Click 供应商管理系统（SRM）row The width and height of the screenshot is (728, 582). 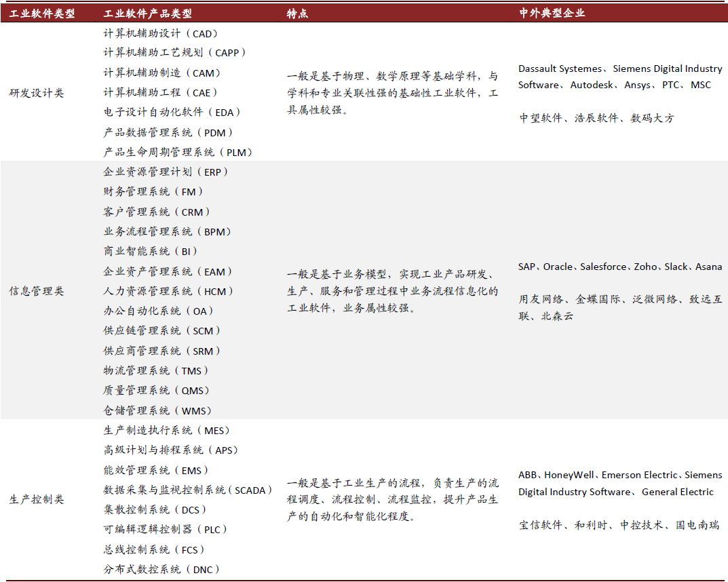click(x=161, y=351)
